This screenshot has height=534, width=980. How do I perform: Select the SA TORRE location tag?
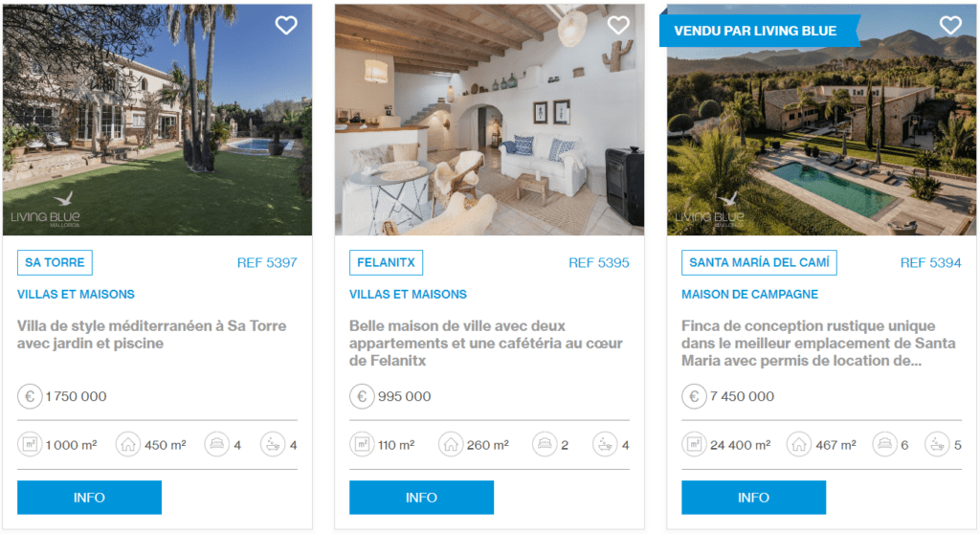click(55, 262)
